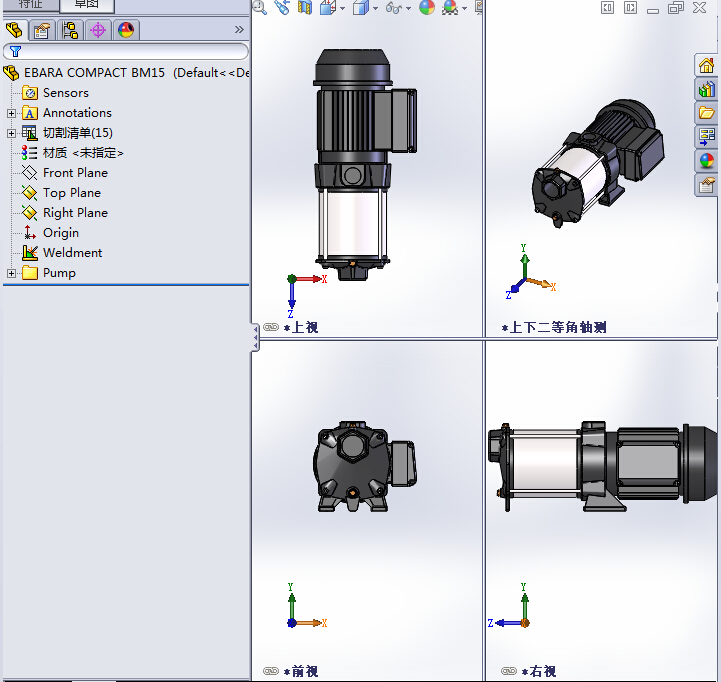Open the FeatureManager design tree tab
This screenshot has height=682, width=721.
point(15,30)
